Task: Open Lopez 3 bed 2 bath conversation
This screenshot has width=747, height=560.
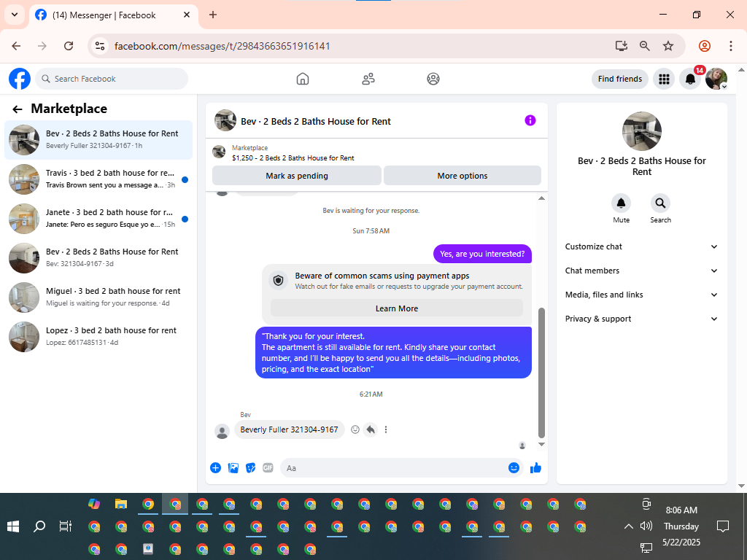Action: point(98,337)
